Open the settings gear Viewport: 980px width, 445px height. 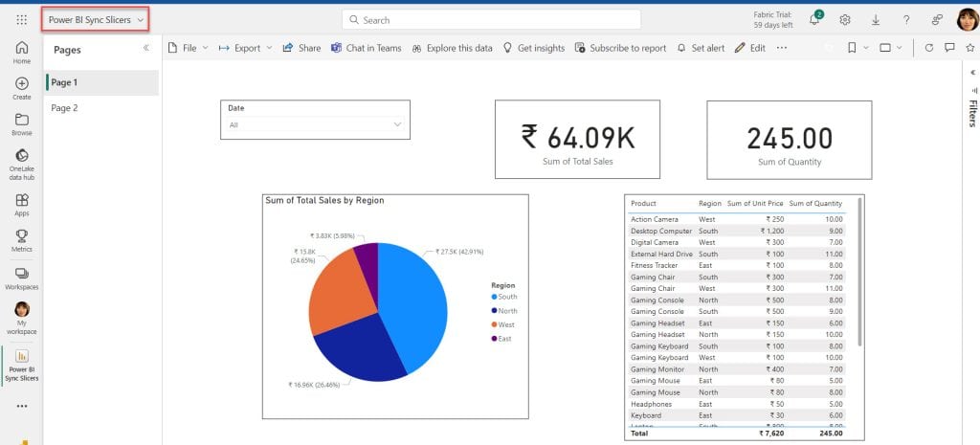845,20
